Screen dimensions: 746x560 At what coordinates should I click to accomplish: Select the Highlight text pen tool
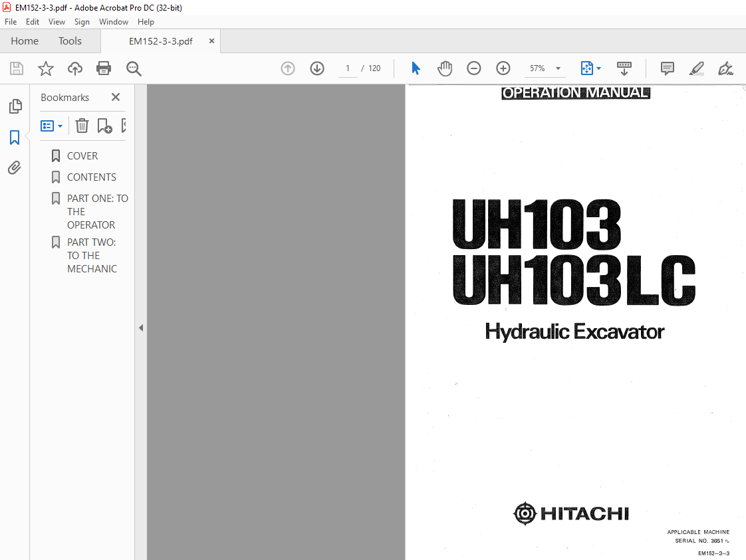697,68
